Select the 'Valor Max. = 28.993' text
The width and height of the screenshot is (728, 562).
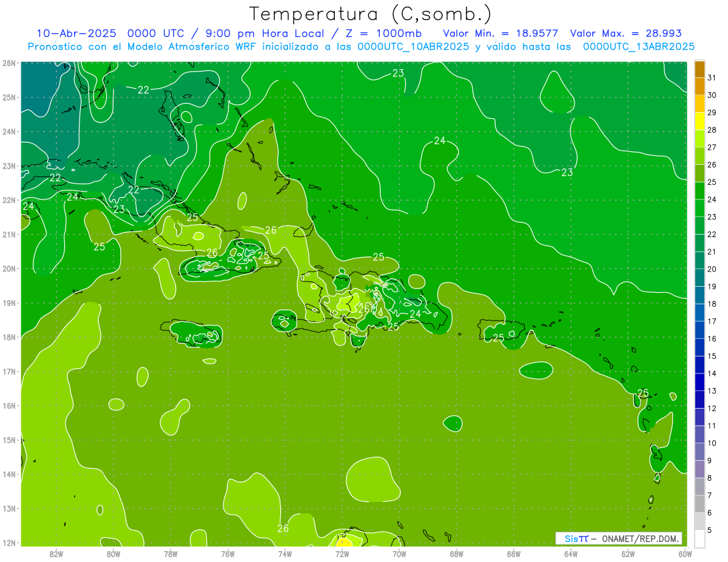(x=626, y=33)
